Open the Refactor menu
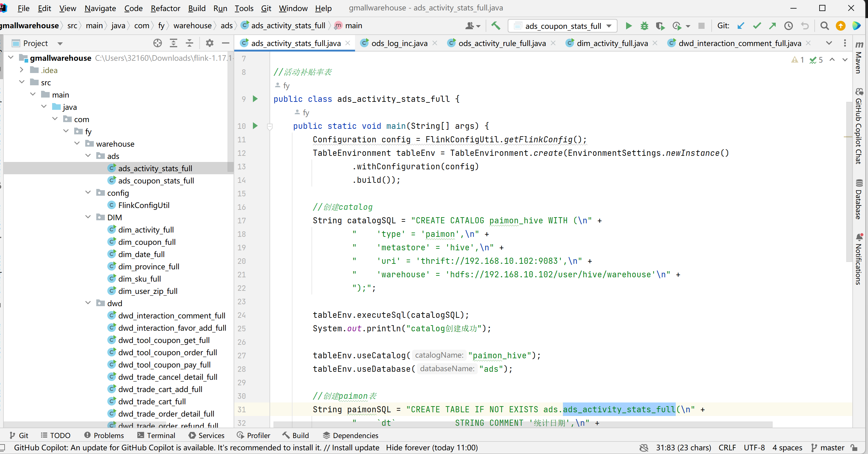 (x=165, y=8)
